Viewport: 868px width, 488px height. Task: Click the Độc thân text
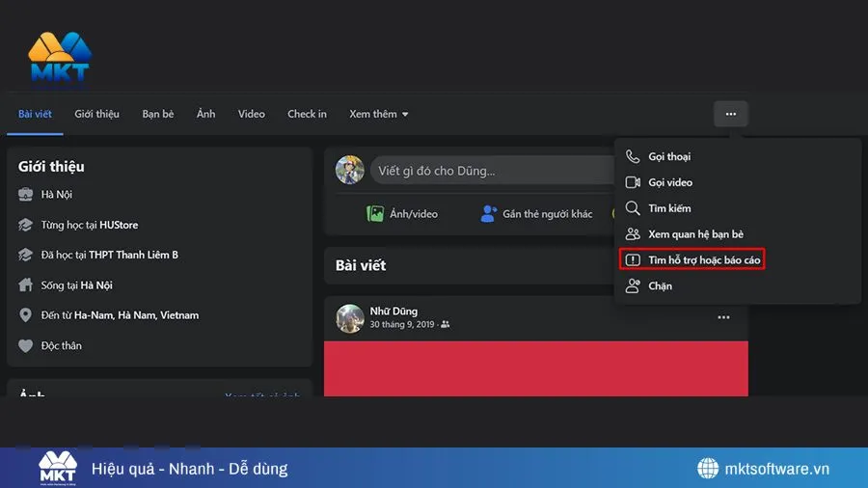(x=62, y=345)
